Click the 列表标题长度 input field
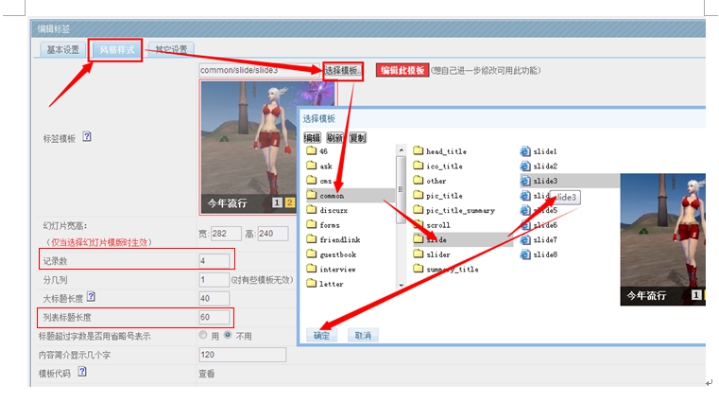This screenshot has height=402, width=719. (x=214, y=317)
